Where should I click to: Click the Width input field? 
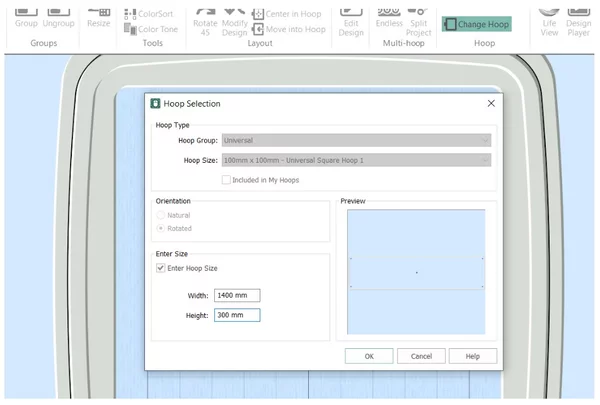[237, 295]
